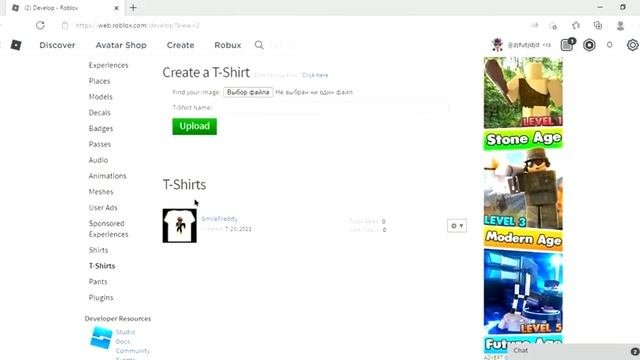Click the template 'Click here' link

click(x=315, y=75)
